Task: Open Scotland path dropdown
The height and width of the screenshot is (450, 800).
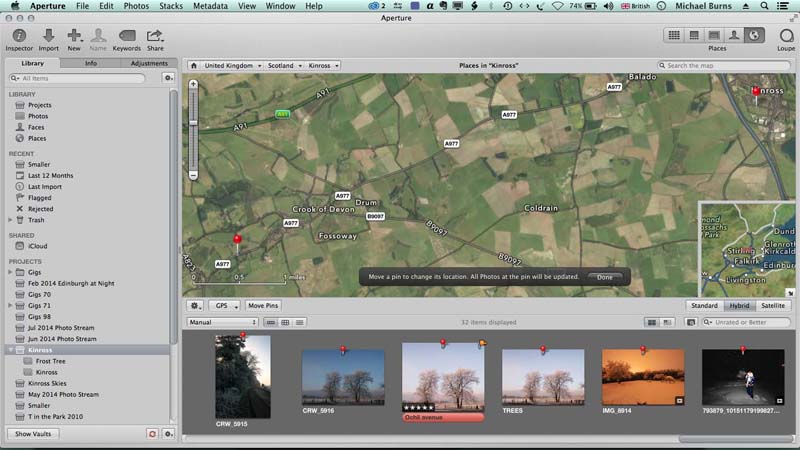Action: (285, 65)
